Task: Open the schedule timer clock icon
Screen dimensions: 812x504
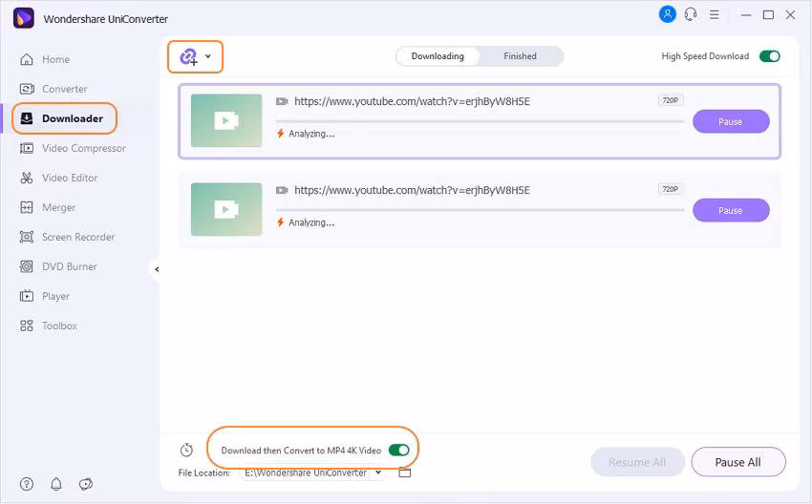Action: 186,450
